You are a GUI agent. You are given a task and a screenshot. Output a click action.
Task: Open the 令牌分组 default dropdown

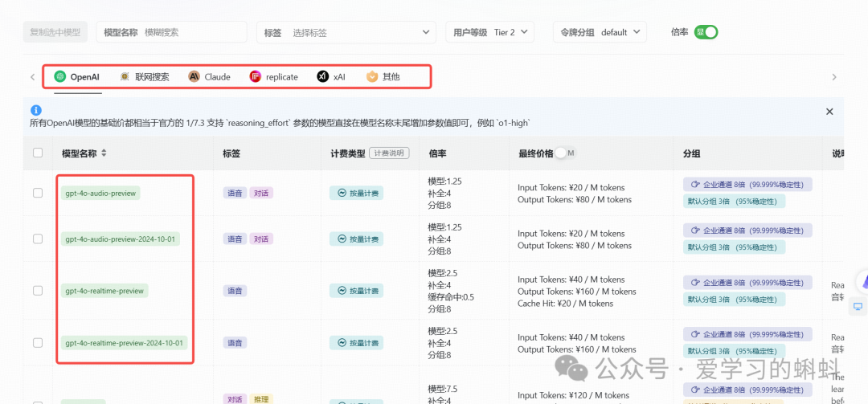click(x=600, y=32)
